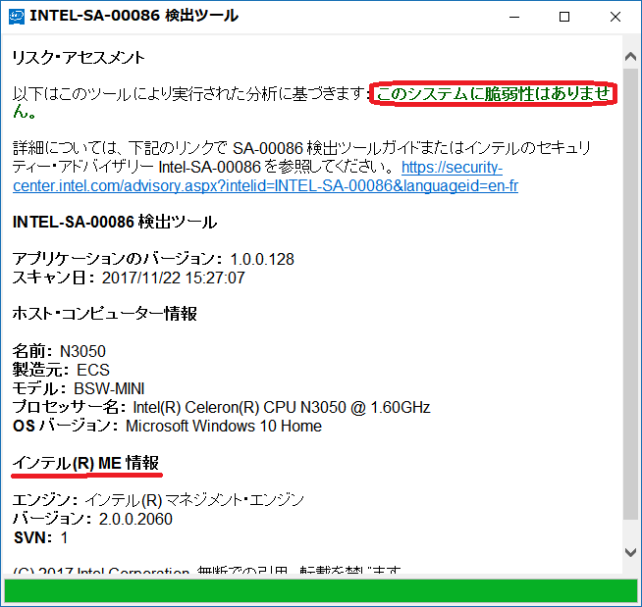Screen dimensions: 642x607
Task: Click the engine value インテル(R) マネジメント・エンジン
Action: (x=194, y=500)
